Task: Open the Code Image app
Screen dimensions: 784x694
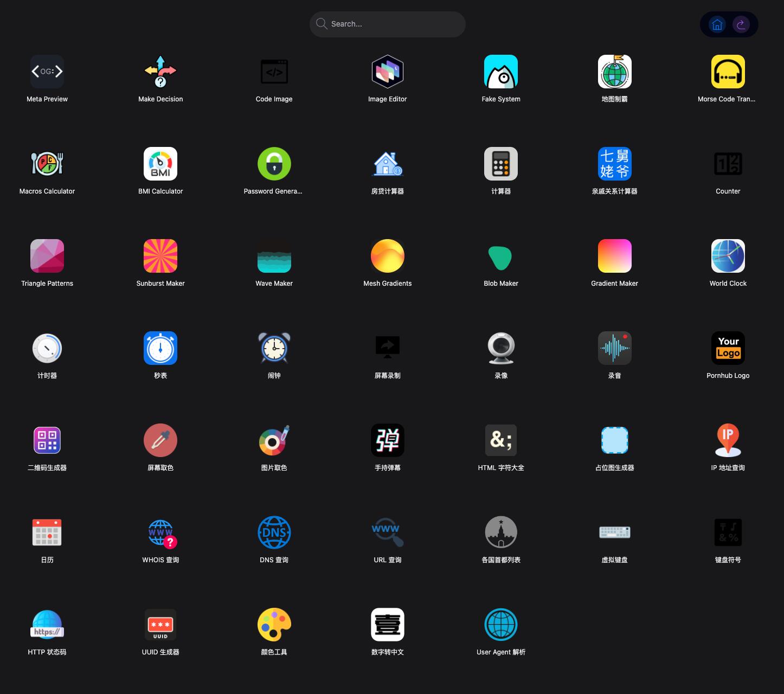Action: pyautogui.click(x=274, y=72)
